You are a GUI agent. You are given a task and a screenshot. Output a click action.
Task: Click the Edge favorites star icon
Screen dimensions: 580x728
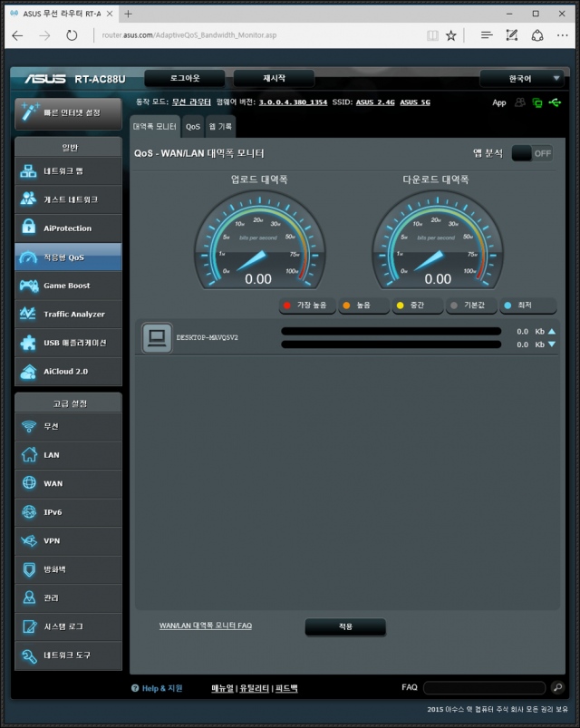pyautogui.click(x=450, y=35)
